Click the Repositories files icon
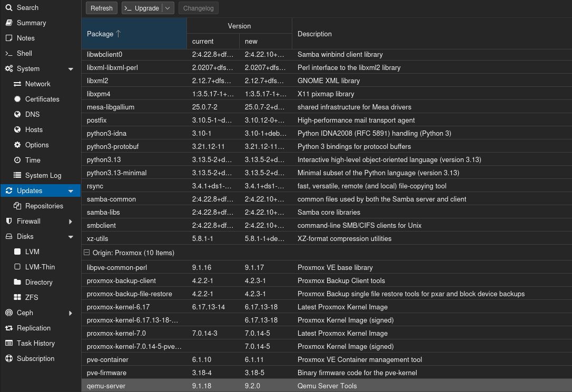 [17, 206]
